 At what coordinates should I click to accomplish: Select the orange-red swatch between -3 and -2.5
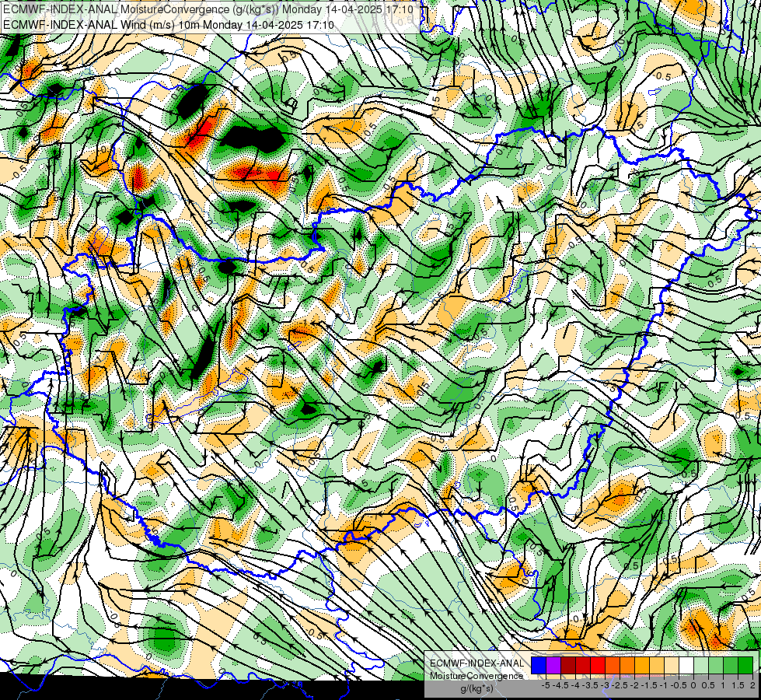pos(613,665)
